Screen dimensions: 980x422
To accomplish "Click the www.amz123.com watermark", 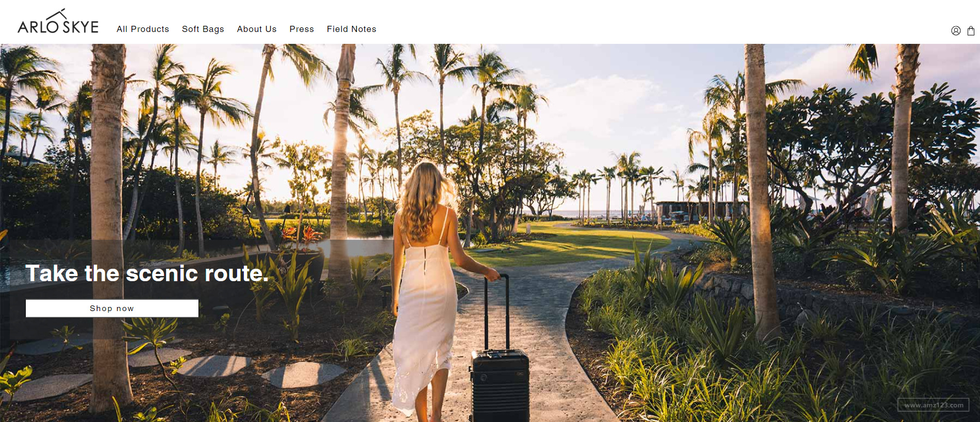I will (x=934, y=405).
